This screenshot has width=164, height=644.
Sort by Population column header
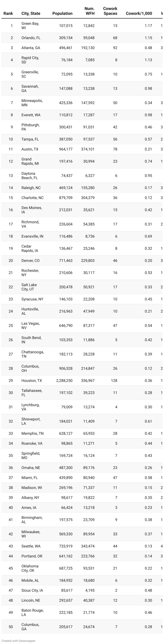tap(62, 13)
